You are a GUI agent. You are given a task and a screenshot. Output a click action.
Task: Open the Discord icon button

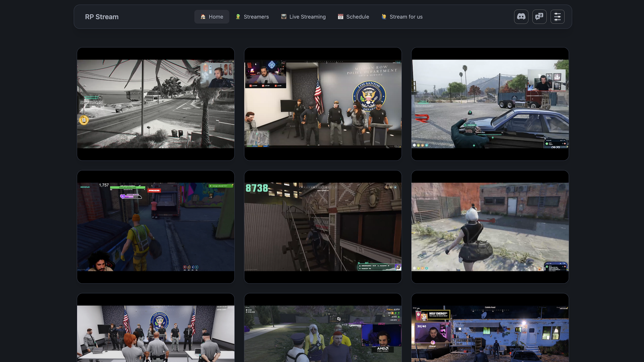click(x=521, y=17)
